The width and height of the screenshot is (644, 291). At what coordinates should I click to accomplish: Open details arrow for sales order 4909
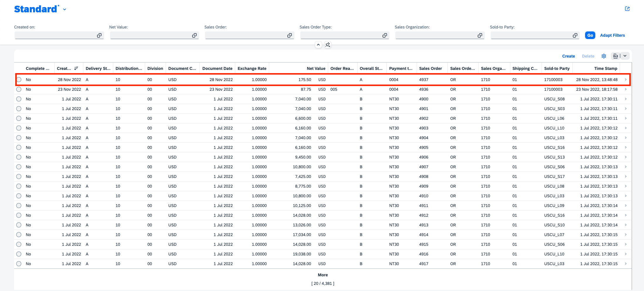click(x=626, y=186)
